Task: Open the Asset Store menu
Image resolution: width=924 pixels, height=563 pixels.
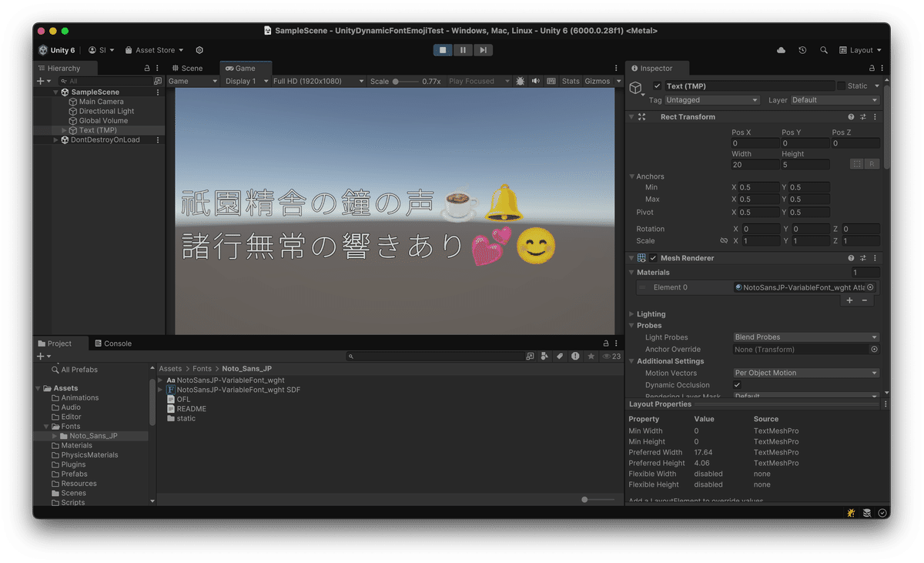Action: (156, 50)
